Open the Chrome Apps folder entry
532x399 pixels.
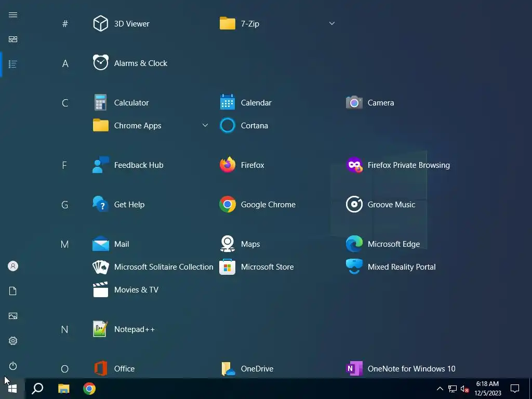(127, 126)
